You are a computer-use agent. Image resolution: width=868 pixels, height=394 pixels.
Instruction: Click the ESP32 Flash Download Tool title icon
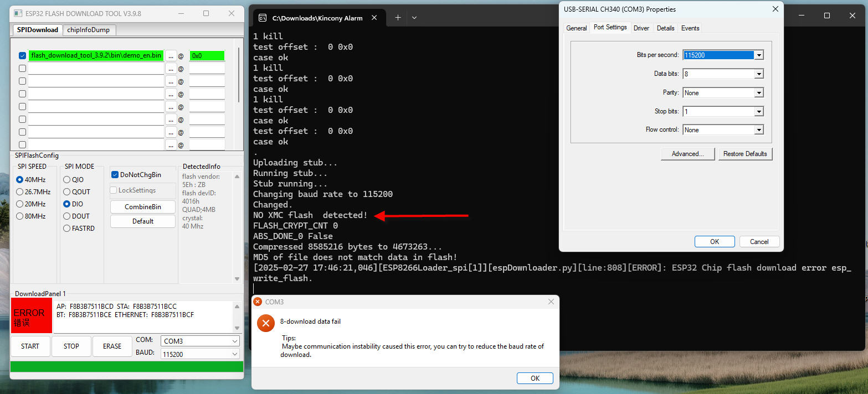coord(17,13)
